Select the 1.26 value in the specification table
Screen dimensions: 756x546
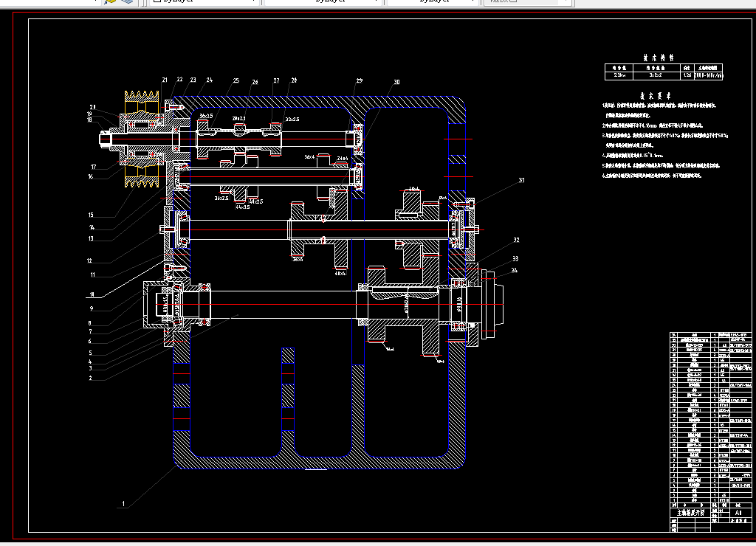[687, 75]
